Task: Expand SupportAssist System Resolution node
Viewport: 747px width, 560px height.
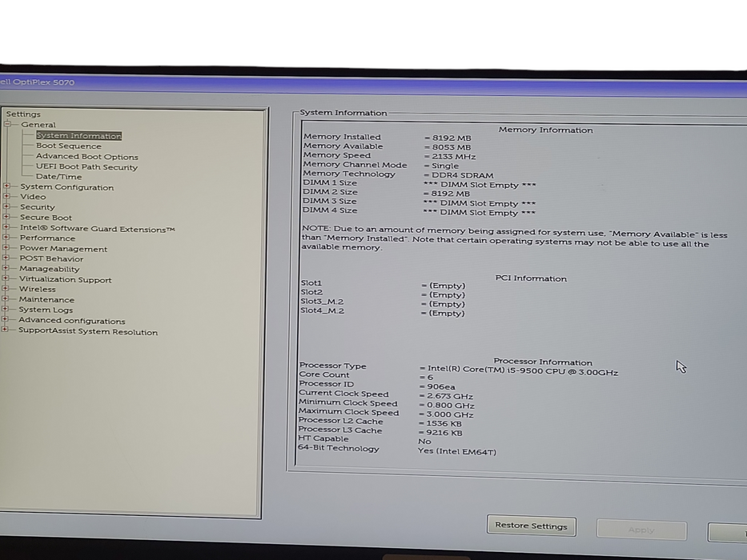Action: 5,330
